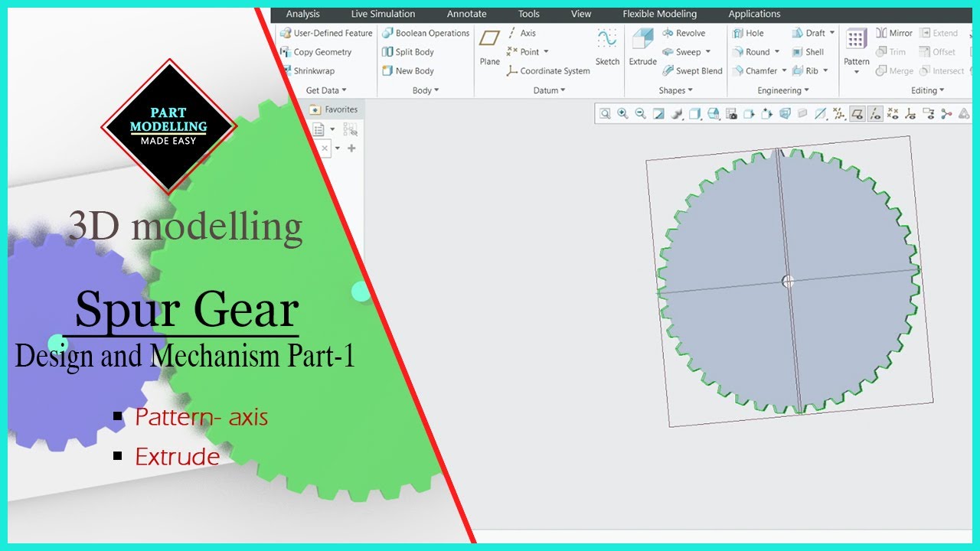This screenshot has height=551, width=980.
Task: Toggle coordinate system display
Action: 910,114
